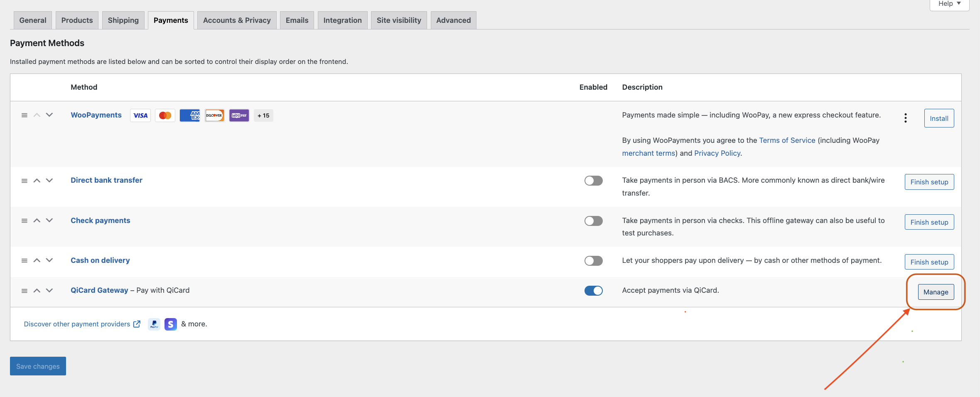Open the QiCard Gateway link
This screenshot has width=980, height=397.
pos(99,290)
